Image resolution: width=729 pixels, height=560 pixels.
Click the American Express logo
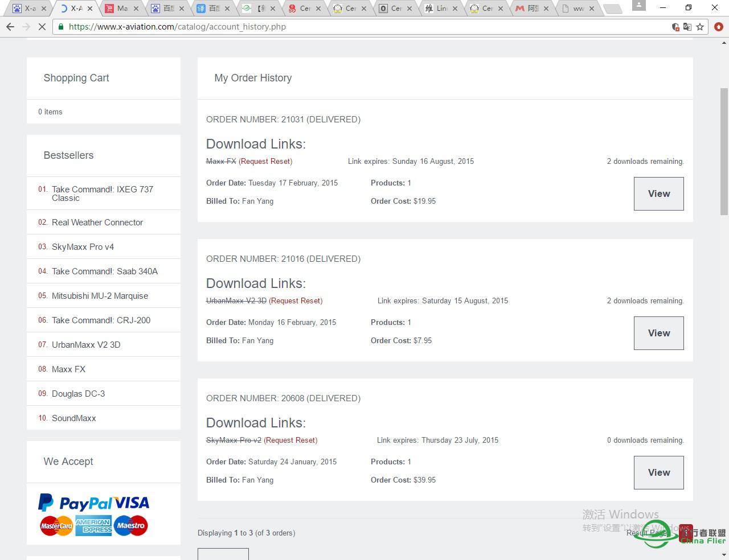pos(93,526)
